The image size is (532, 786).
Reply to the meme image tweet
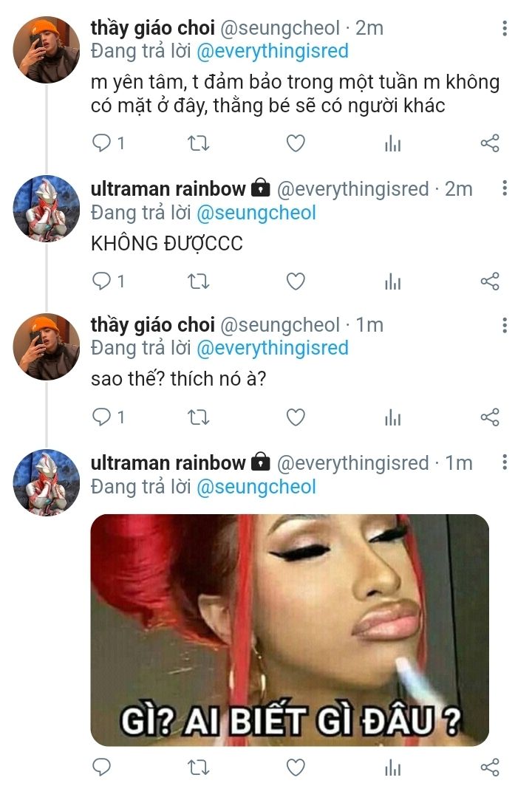(102, 767)
